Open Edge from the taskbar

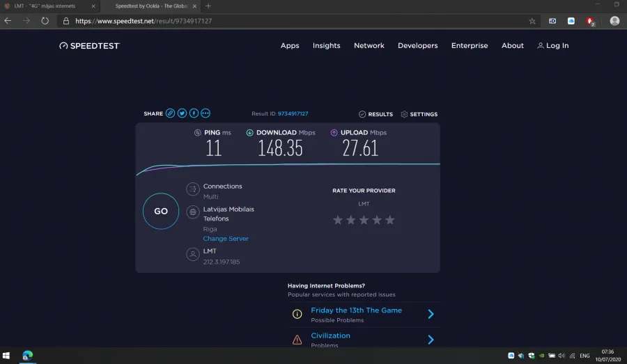pyautogui.click(x=28, y=355)
